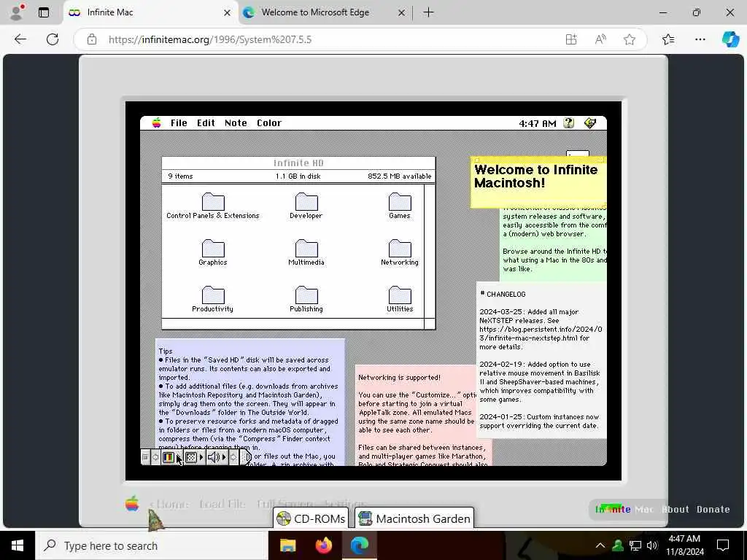The width and height of the screenshot is (747, 560).
Task: Open a new browser tab with plus button
Action: point(428,12)
